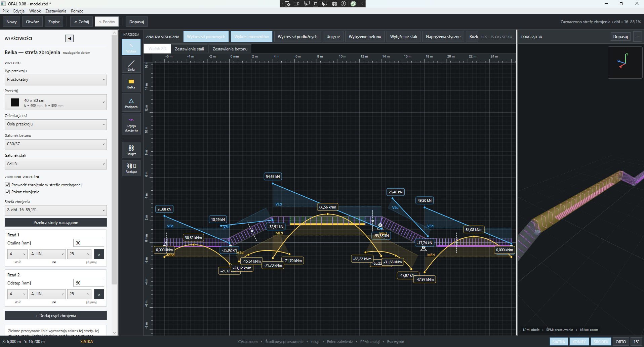Choose the Podpora support tool
Viewport: 644px width, 347px height.
tap(131, 103)
